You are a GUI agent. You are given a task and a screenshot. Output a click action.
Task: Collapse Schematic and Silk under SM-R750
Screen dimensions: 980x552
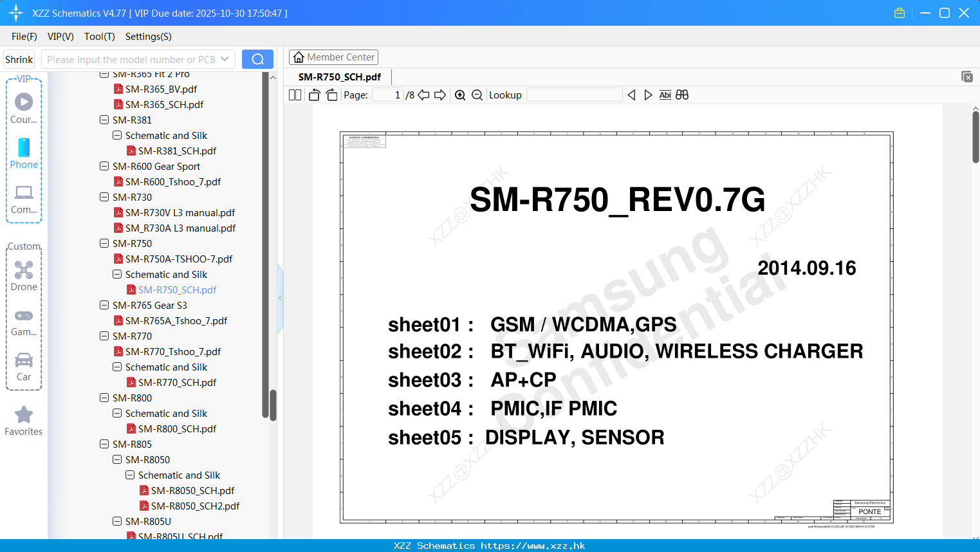[117, 274]
